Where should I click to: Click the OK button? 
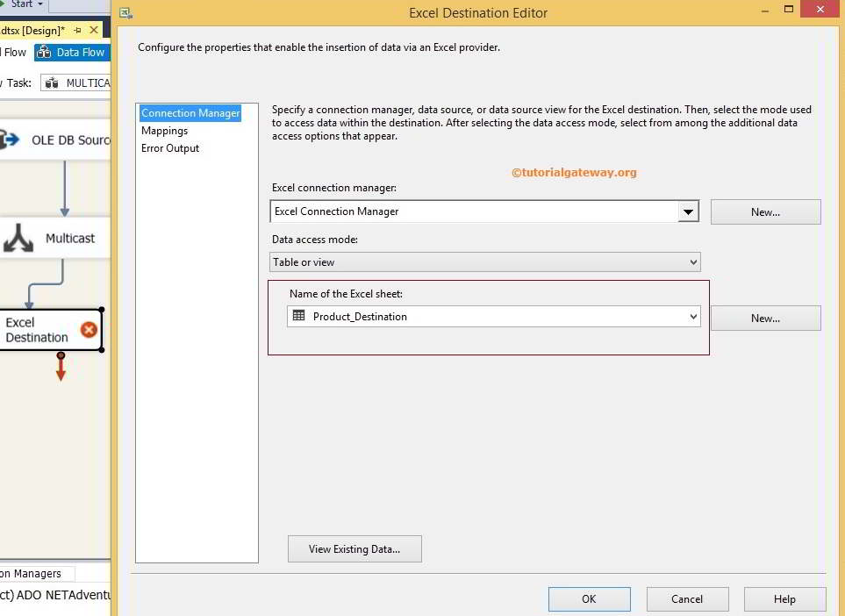pos(589,599)
